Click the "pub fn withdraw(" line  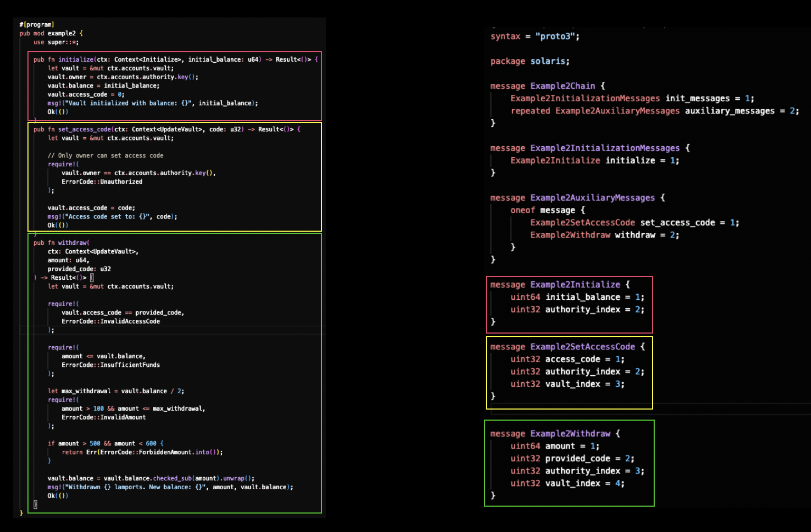61,243
